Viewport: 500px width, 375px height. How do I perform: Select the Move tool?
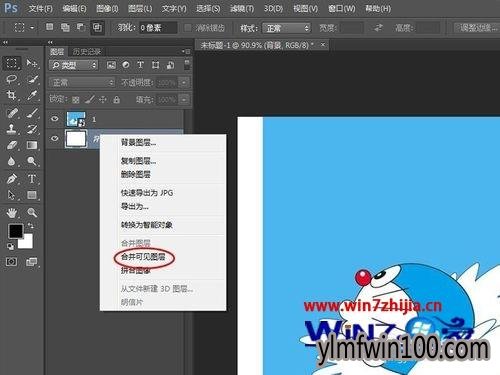click(x=32, y=63)
